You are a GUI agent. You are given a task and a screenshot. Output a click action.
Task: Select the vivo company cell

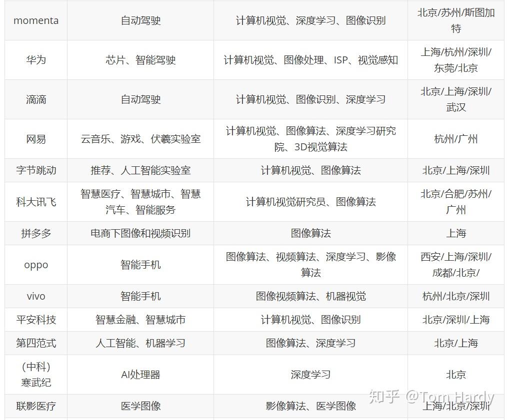point(36,296)
